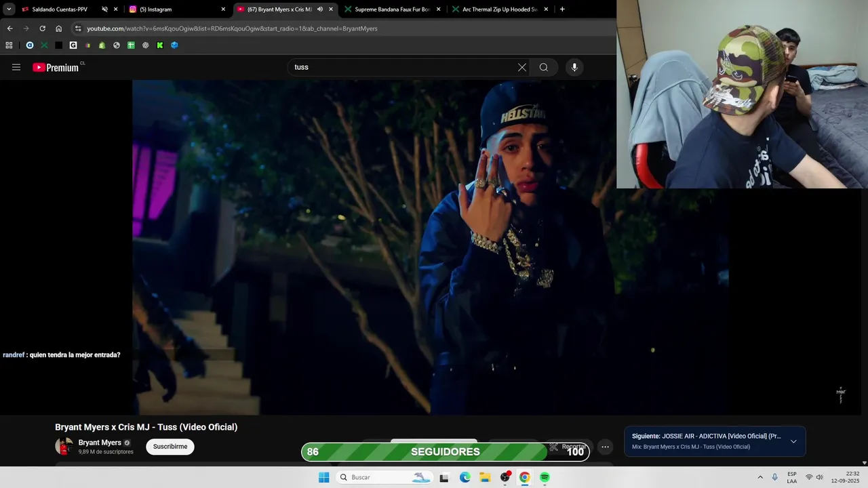
Task: Unmute the Saldando Cuentas-PPV tab
Action: (104, 9)
